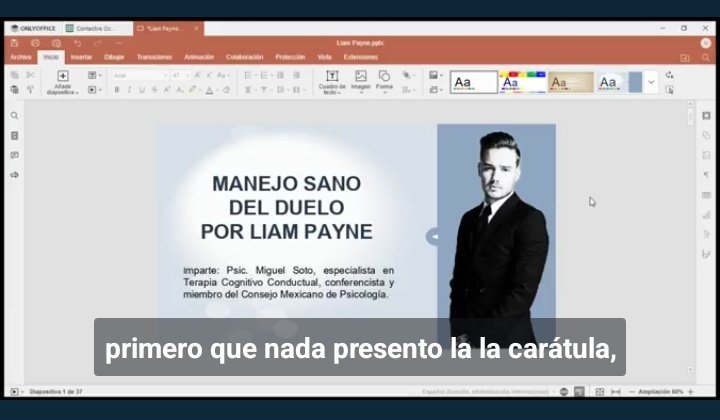Open Open file location icon near the top right

tap(685, 58)
